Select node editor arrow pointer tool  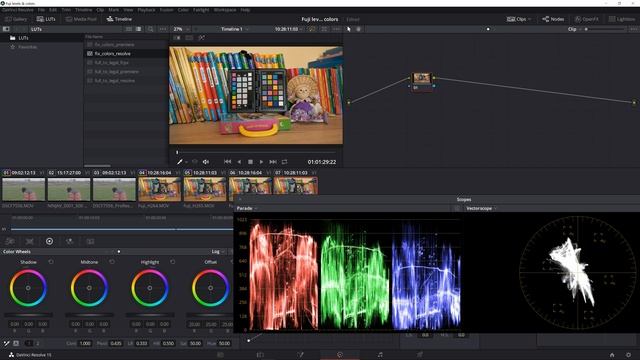349,29
